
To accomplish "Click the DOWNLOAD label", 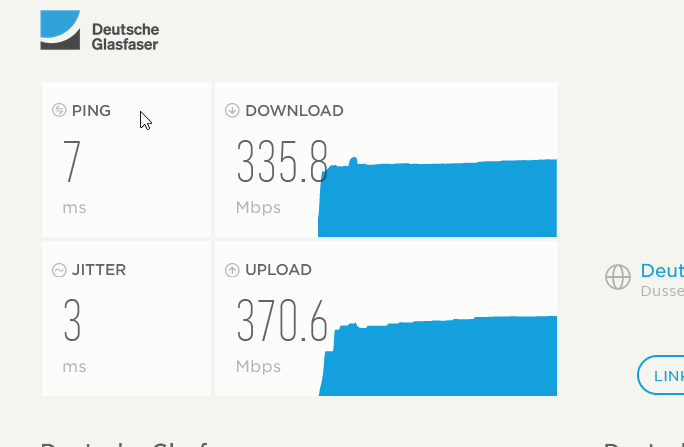I will click(x=294, y=111).
